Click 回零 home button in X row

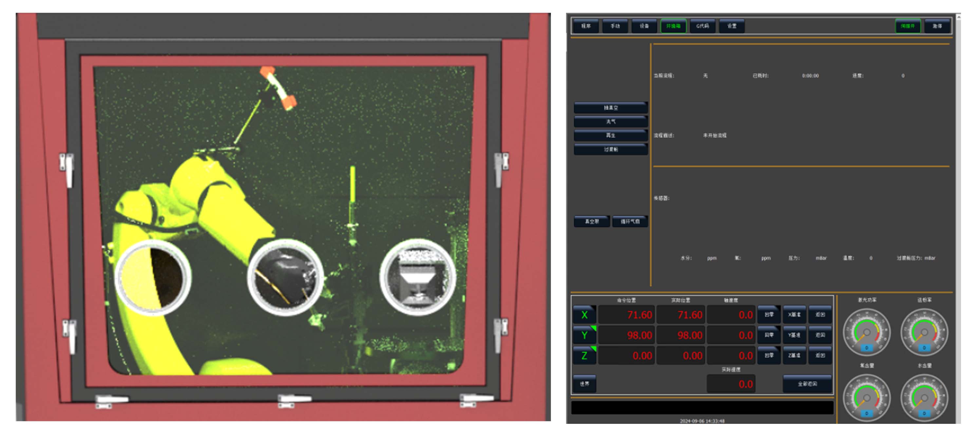pos(769,314)
